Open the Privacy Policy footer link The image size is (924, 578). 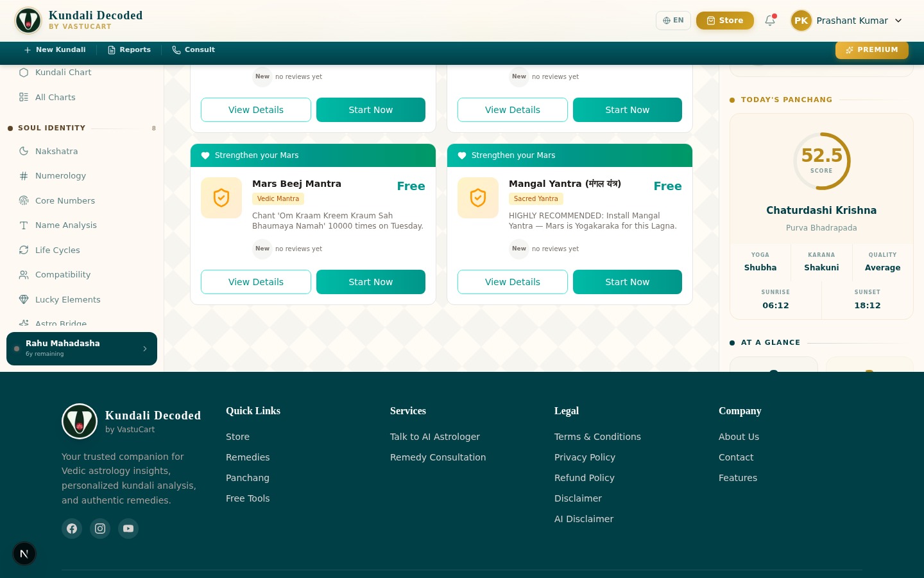(x=585, y=457)
